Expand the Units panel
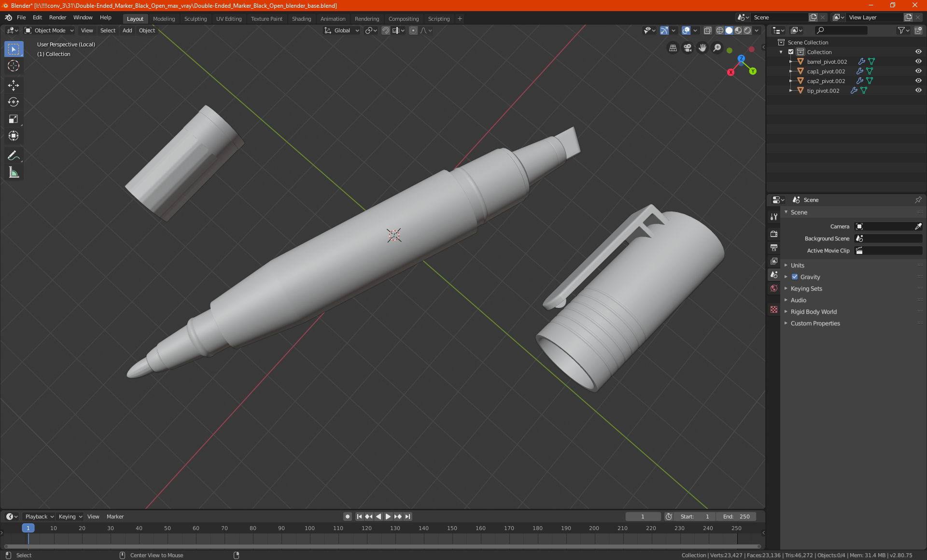927x560 pixels. pos(797,265)
